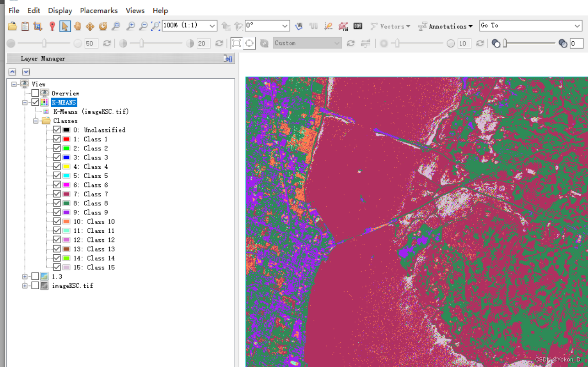Click the contrast value field showing 20
588x367 pixels.
[203, 44]
